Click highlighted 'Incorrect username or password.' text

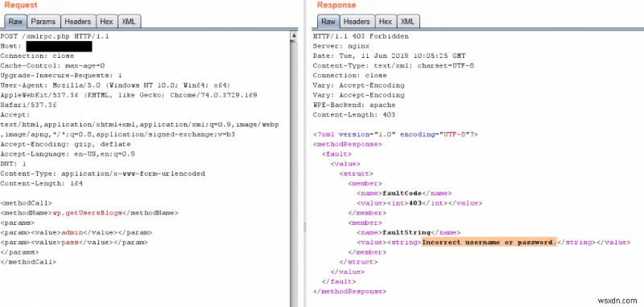pyautogui.click(x=489, y=243)
